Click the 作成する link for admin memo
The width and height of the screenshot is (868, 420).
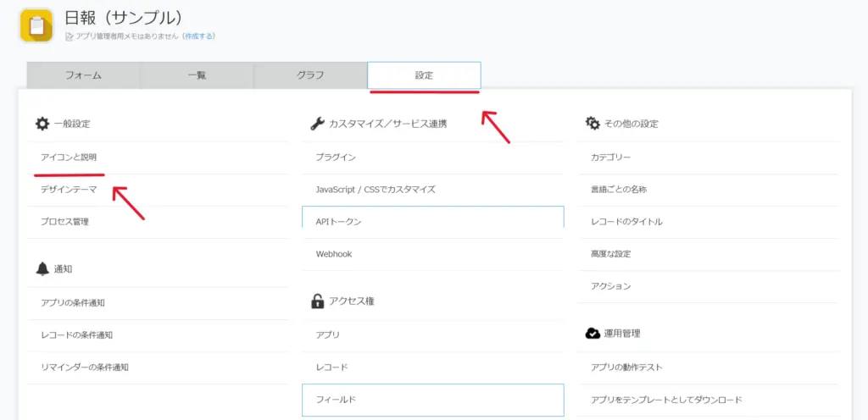[201, 36]
